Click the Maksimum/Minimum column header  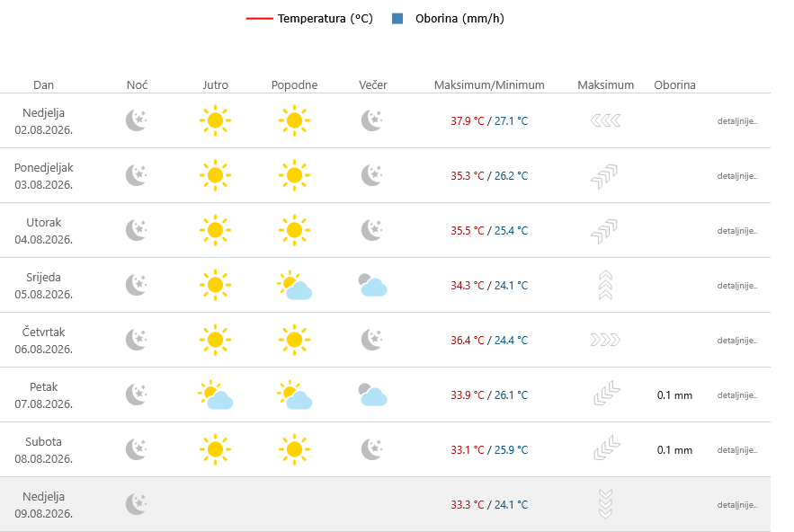click(489, 84)
